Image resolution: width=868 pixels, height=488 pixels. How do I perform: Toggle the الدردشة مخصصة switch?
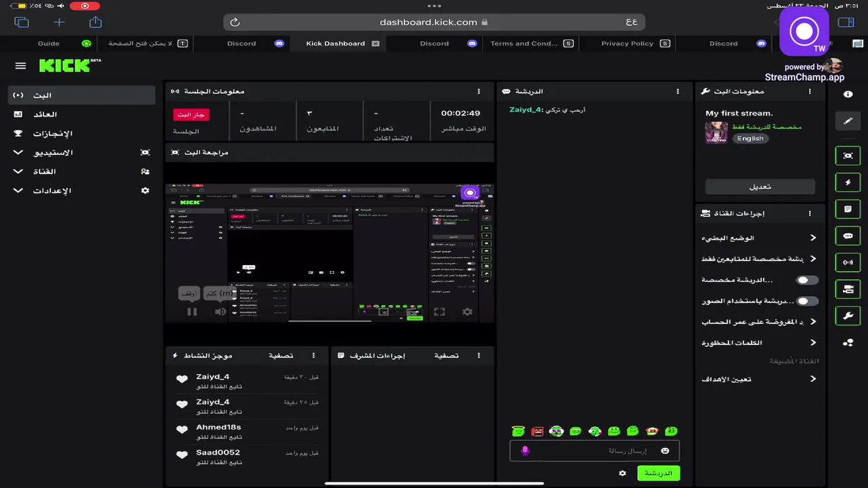coord(806,280)
